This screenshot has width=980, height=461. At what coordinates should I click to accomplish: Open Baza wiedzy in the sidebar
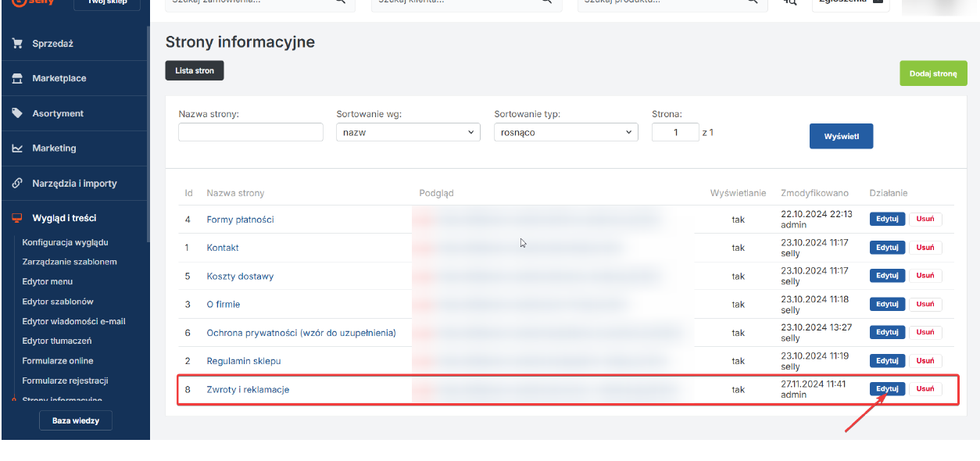tap(76, 420)
